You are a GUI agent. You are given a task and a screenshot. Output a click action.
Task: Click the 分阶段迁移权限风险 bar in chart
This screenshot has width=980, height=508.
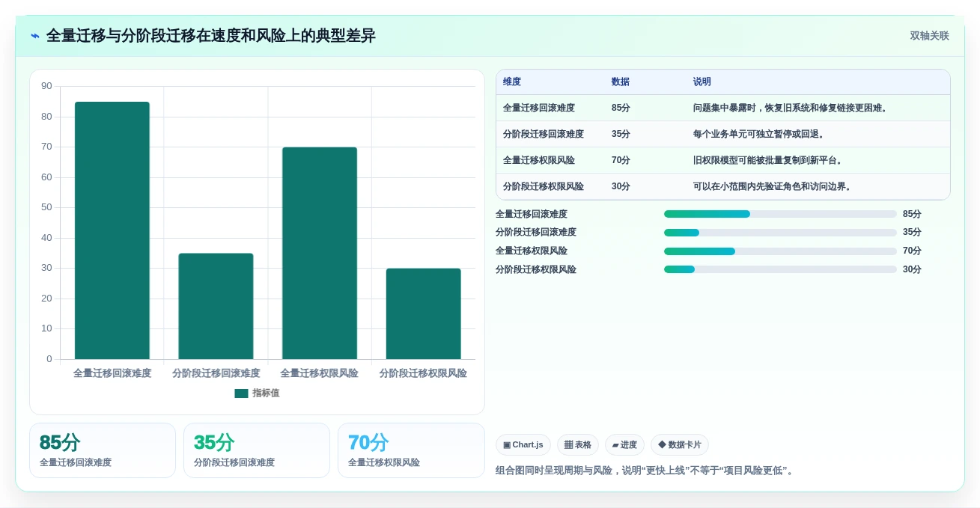(423, 313)
